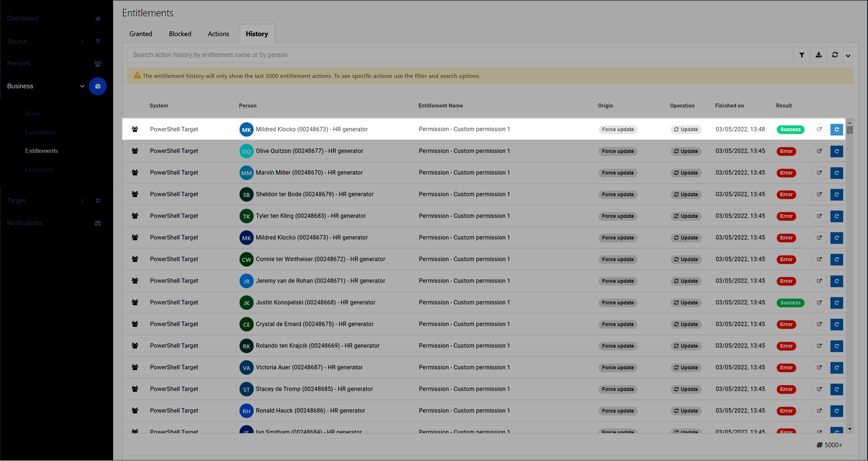Click the Source stack icon

(98, 41)
